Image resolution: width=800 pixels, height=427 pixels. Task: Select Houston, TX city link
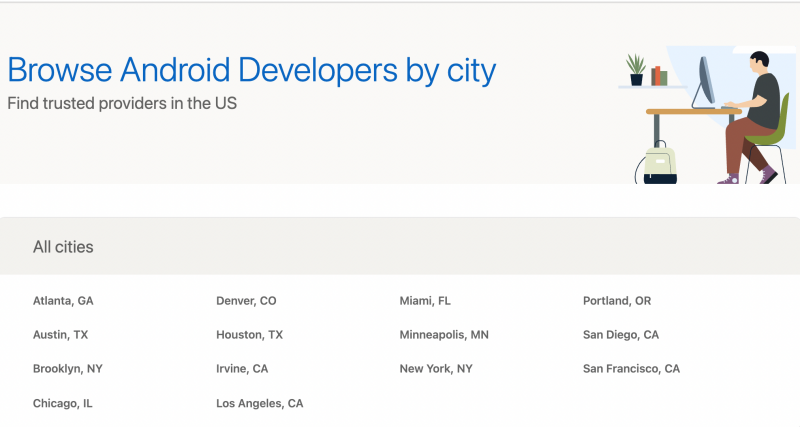pyautogui.click(x=249, y=335)
